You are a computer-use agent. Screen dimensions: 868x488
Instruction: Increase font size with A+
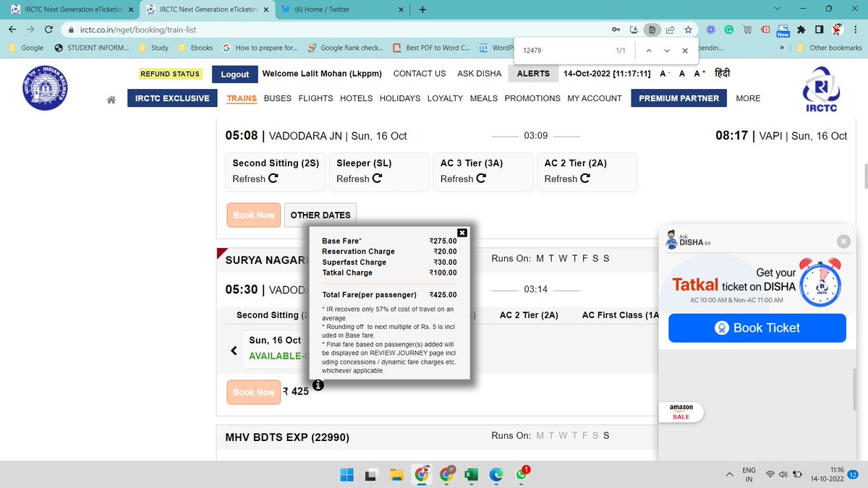pyautogui.click(x=699, y=74)
